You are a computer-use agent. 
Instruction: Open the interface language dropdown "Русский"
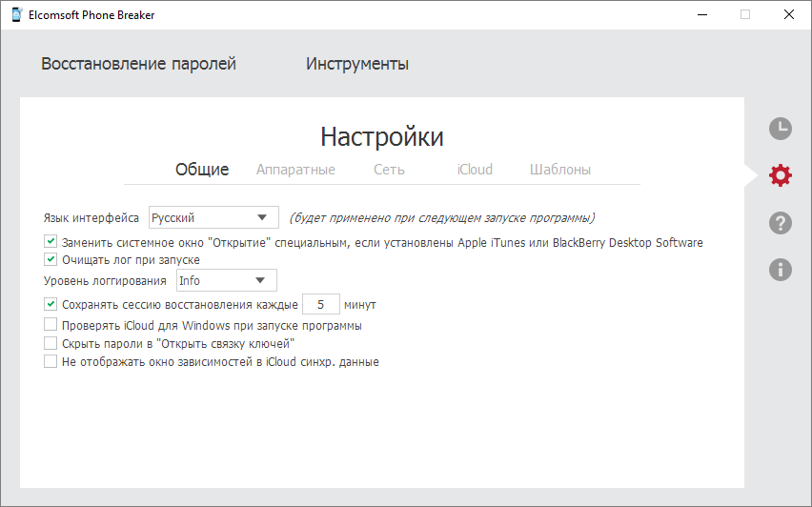pos(213,217)
